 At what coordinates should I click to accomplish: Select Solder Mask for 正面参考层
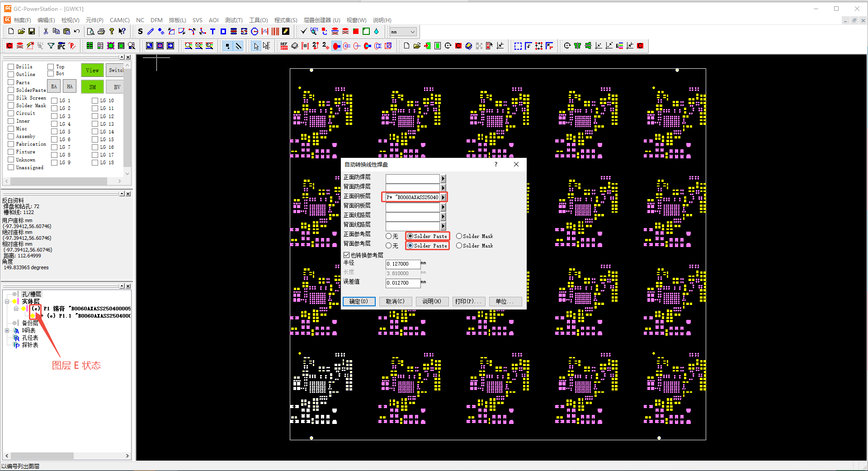(x=459, y=236)
